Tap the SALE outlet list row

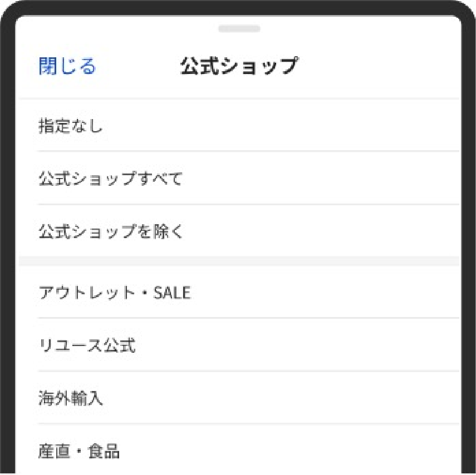click(239, 292)
